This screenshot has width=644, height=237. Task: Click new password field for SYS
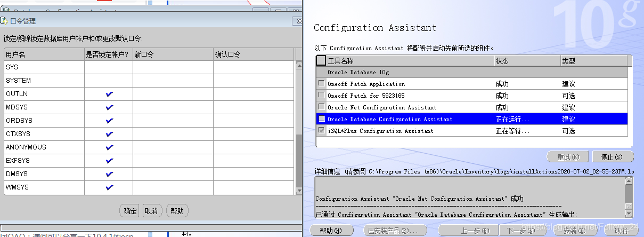pyautogui.click(x=173, y=67)
